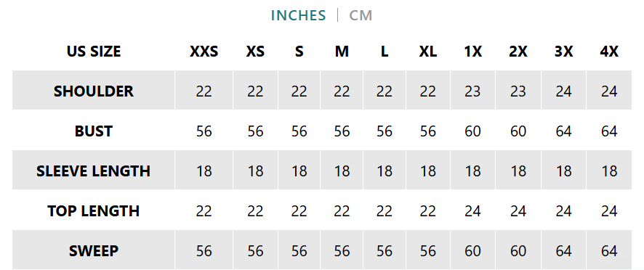The width and height of the screenshot is (644, 270).
Task: Click the 1X size column header
Action: (x=472, y=52)
